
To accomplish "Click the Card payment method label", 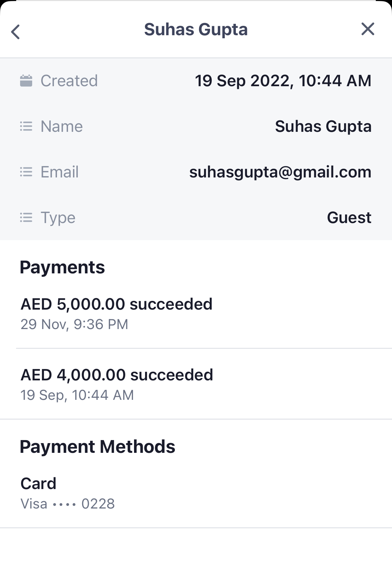I will point(38,483).
